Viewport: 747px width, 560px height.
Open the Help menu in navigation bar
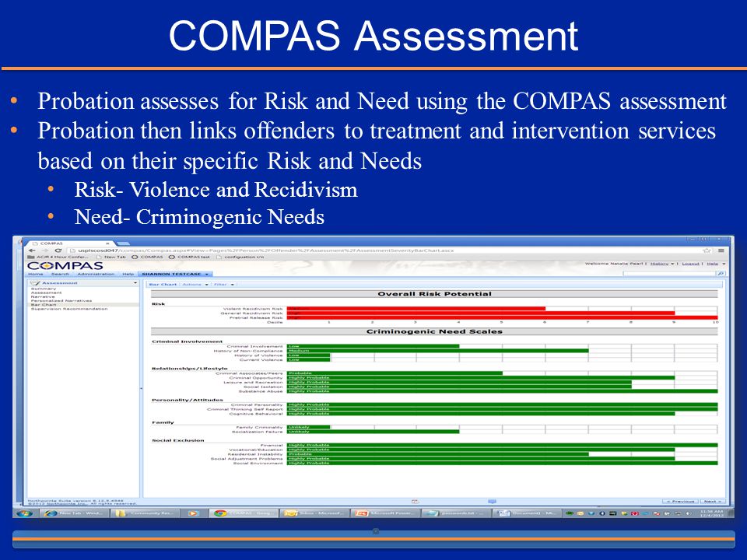click(128, 275)
